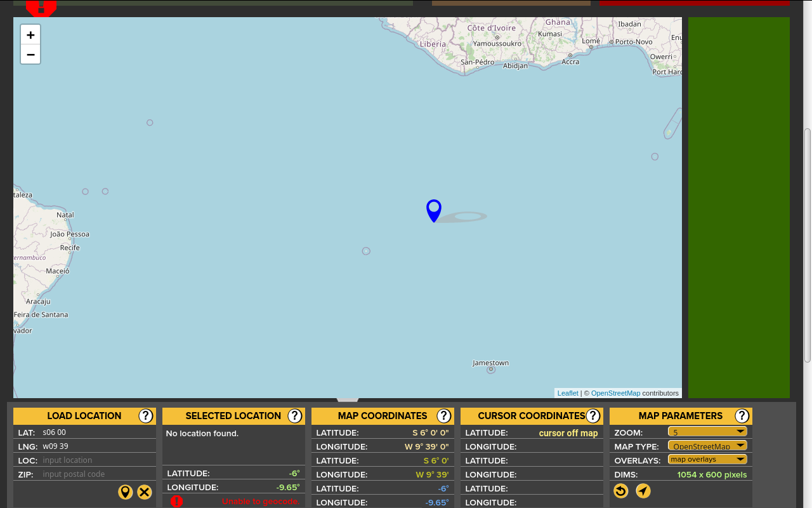Click the Recife city label
The height and width of the screenshot is (508, 812).
click(70, 248)
